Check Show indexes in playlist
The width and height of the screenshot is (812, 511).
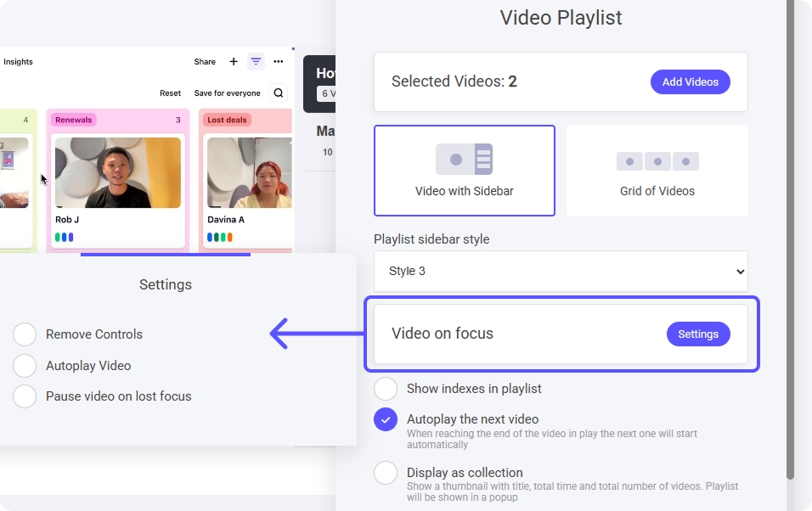[x=386, y=389]
